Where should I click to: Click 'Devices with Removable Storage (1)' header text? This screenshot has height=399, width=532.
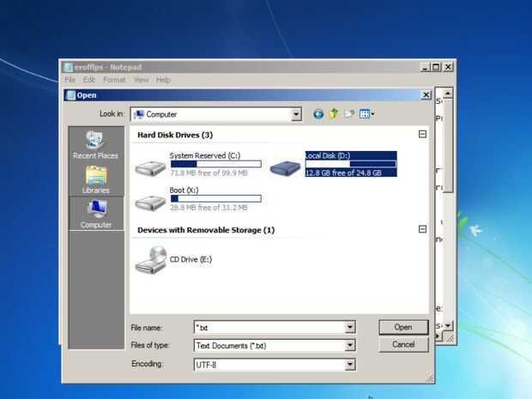pos(206,230)
